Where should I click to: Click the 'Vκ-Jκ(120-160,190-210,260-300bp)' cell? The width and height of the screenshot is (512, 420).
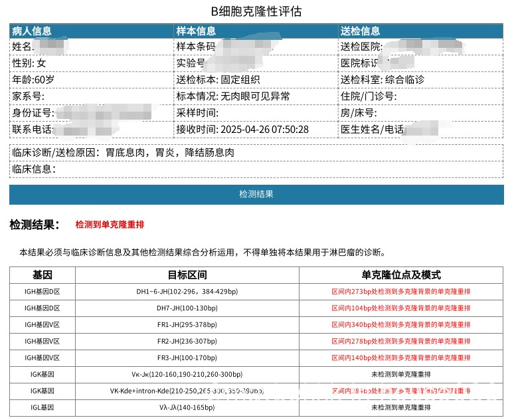[187, 375]
